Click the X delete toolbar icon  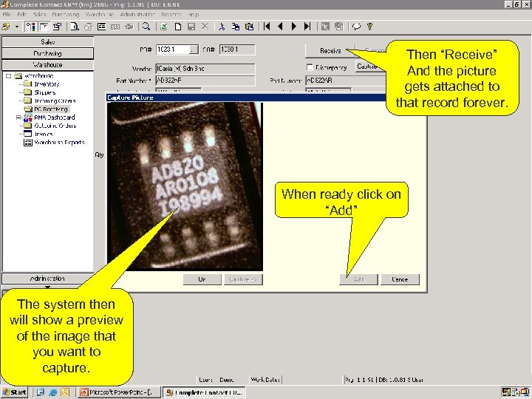(x=205, y=27)
